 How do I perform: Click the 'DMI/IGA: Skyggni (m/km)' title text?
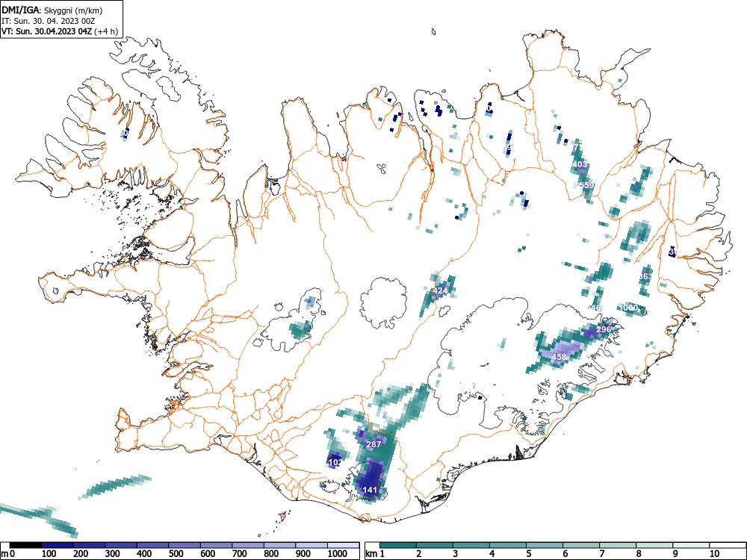[52, 10]
